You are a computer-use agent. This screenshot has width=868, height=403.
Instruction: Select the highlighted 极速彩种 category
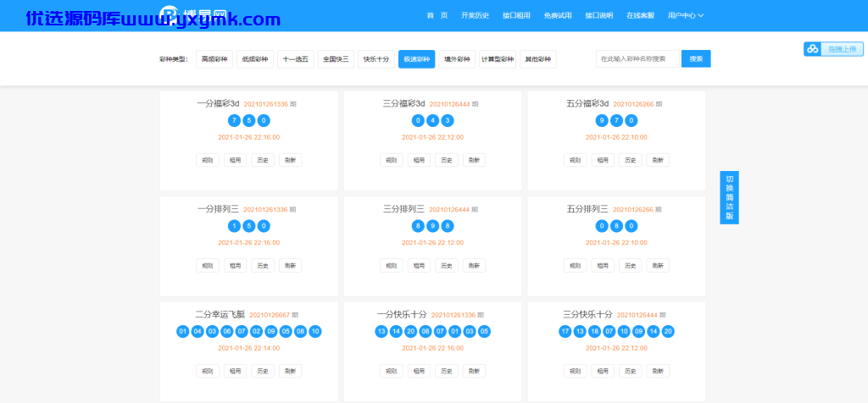417,59
